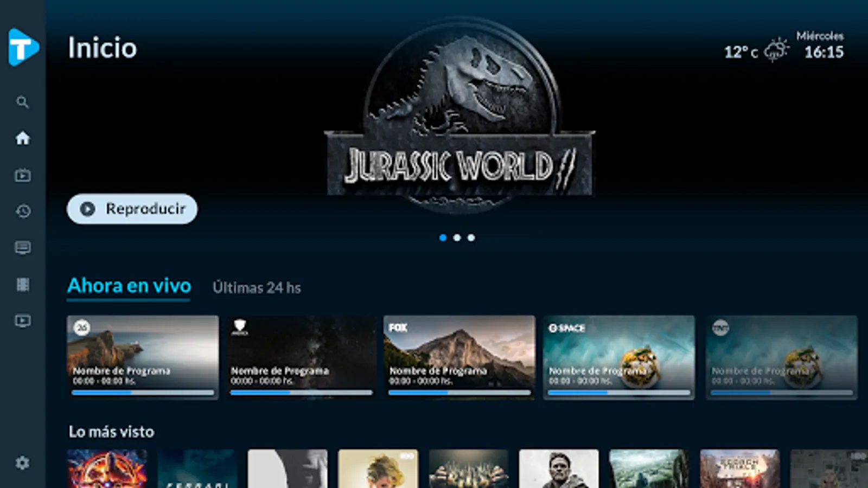This screenshot has height=488, width=868.
Task: Open the SPACE live program card
Action: (619, 358)
